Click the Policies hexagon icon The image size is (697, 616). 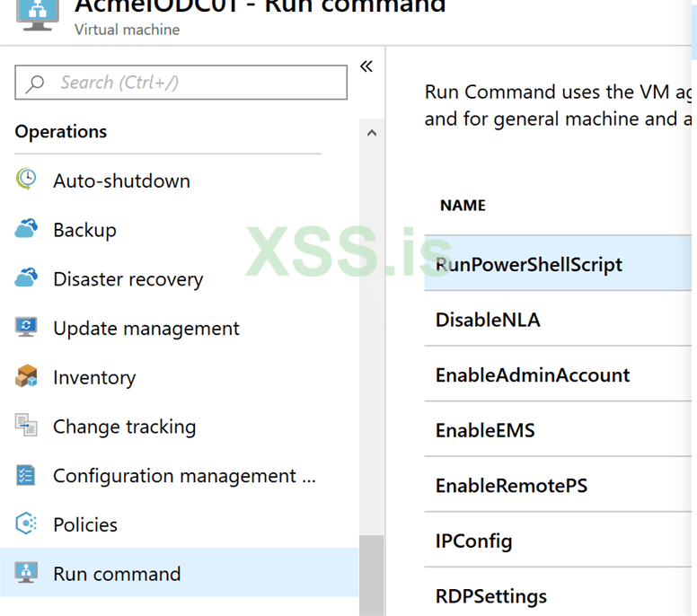click(x=26, y=524)
